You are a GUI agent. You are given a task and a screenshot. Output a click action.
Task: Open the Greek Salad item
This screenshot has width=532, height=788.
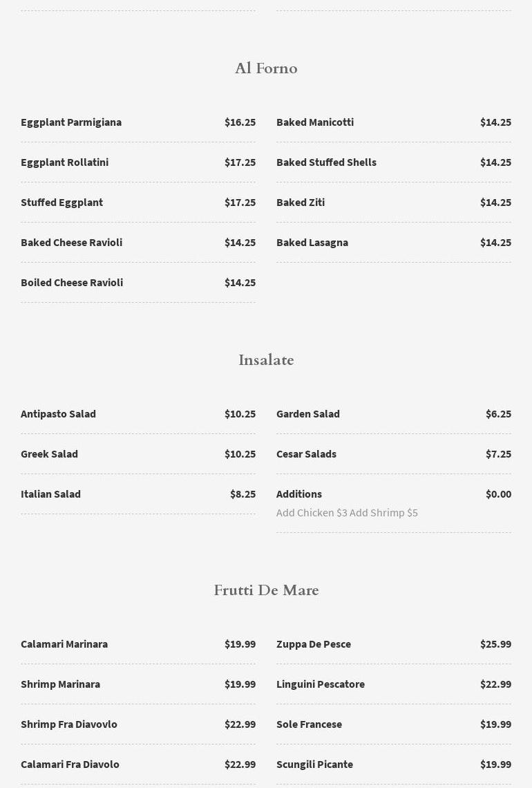tap(49, 454)
